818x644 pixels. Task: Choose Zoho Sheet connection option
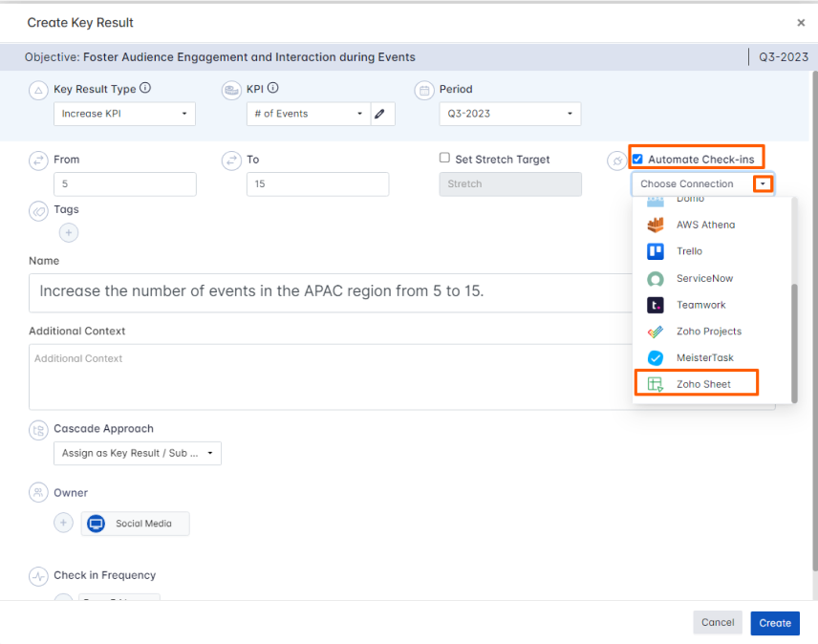pyautogui.click(x=712, y=384)
